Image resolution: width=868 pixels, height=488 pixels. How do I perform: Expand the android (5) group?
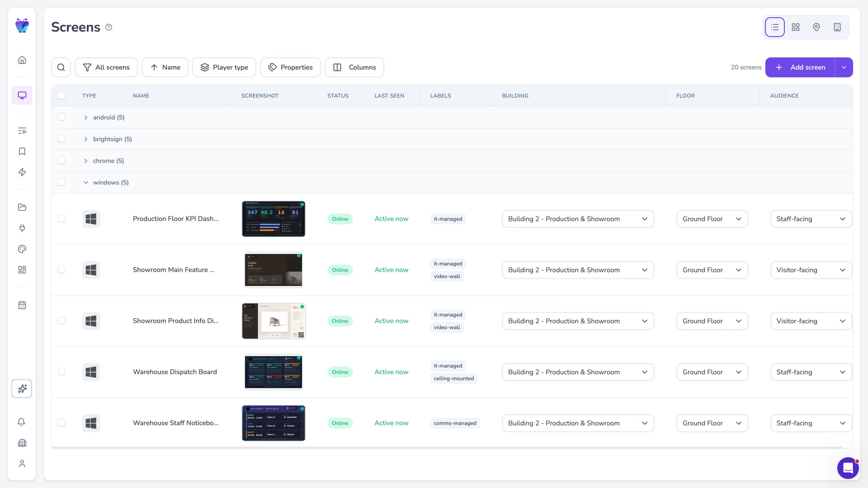click(x=85, y=117)
